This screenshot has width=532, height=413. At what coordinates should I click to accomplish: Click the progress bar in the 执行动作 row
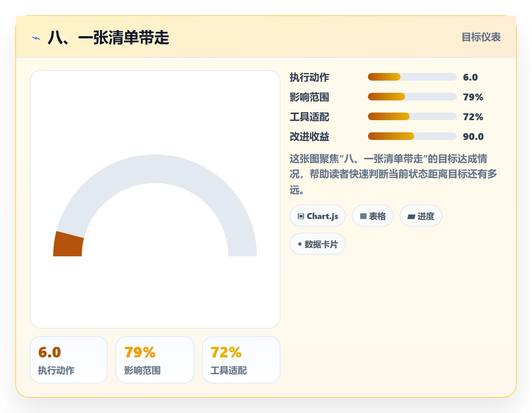pos(412,77)
